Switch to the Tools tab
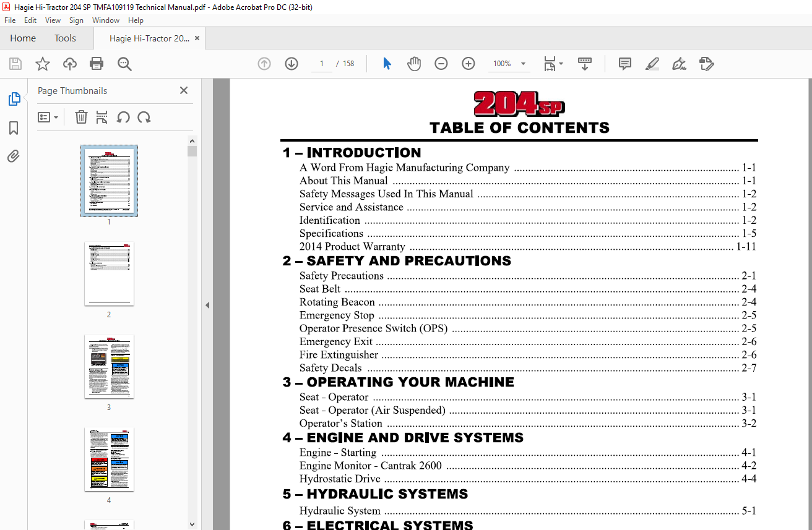 65,38
